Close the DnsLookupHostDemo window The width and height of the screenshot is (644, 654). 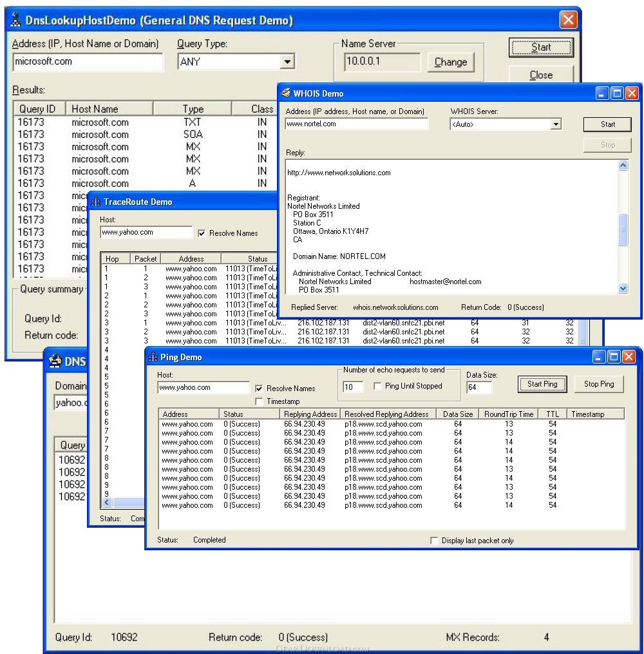[x=569, y=19]
